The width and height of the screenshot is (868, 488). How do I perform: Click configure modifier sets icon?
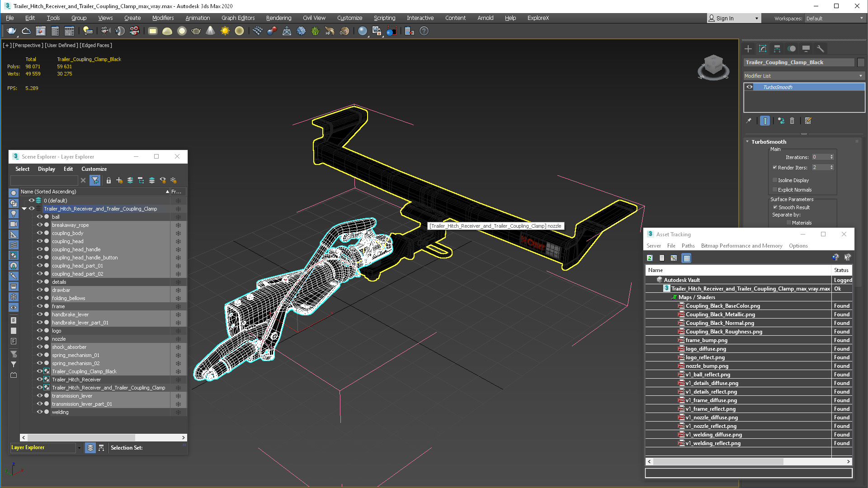[x=808, y=121]
